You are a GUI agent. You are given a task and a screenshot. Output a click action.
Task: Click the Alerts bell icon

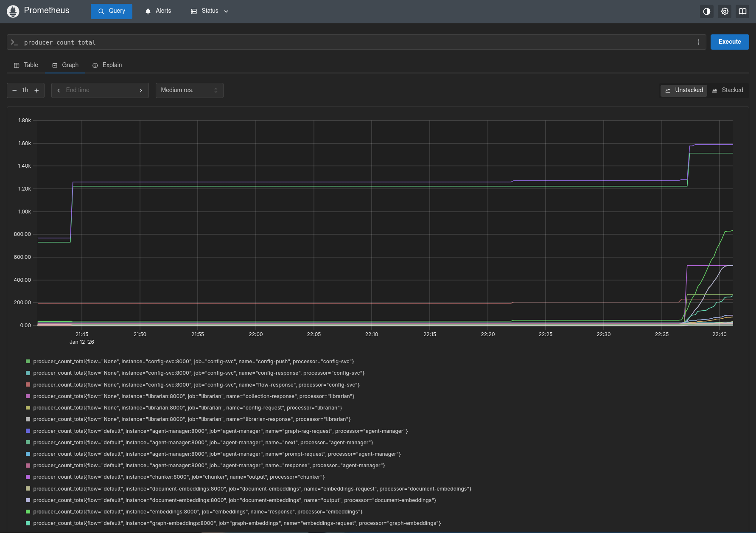tap(148, 11)
